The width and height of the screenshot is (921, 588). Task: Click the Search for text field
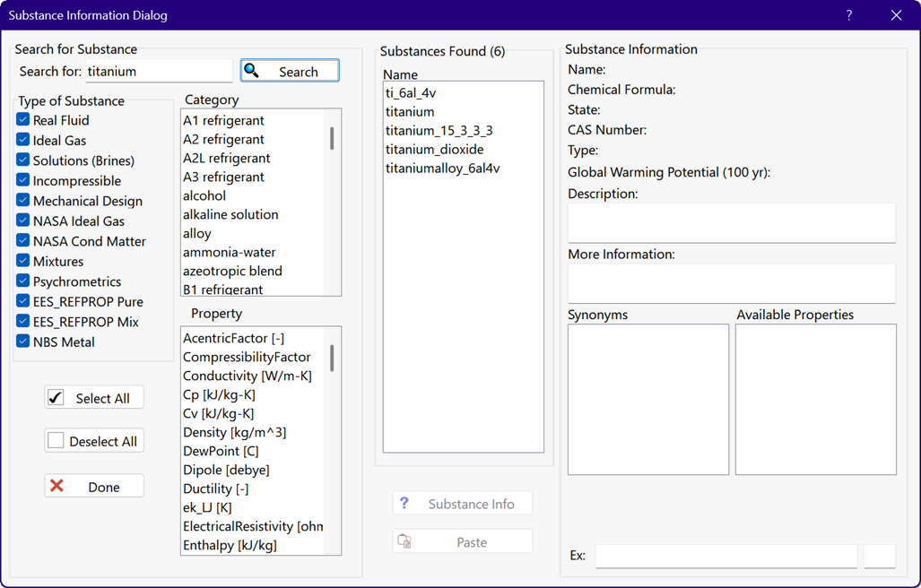click(158, 72)
